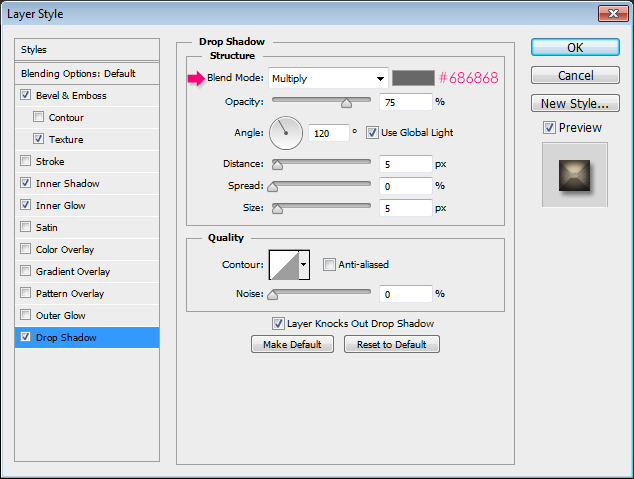Focus the Distance value field
Viewport: 634px width, 479px height.
point(406,164)
